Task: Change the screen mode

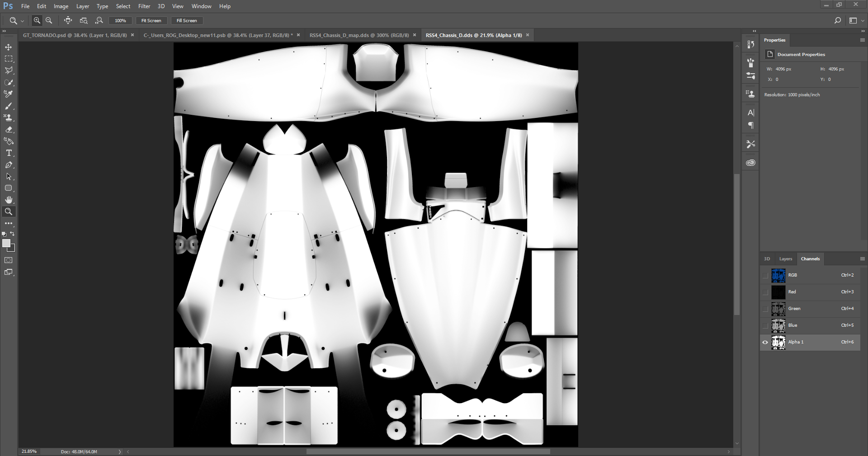Action: (9, 272)
